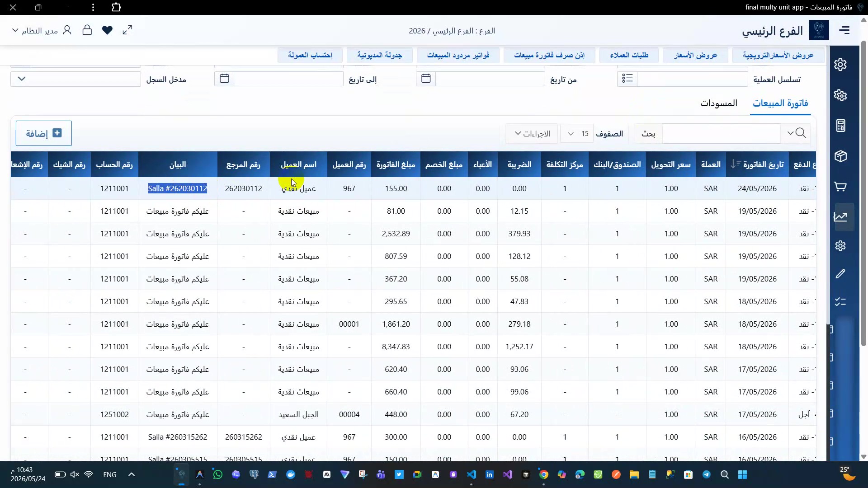Open إذن صرف فاتورة مبيعات
The width and height of the screenshot is (868, 488).
tap(549, 55)
